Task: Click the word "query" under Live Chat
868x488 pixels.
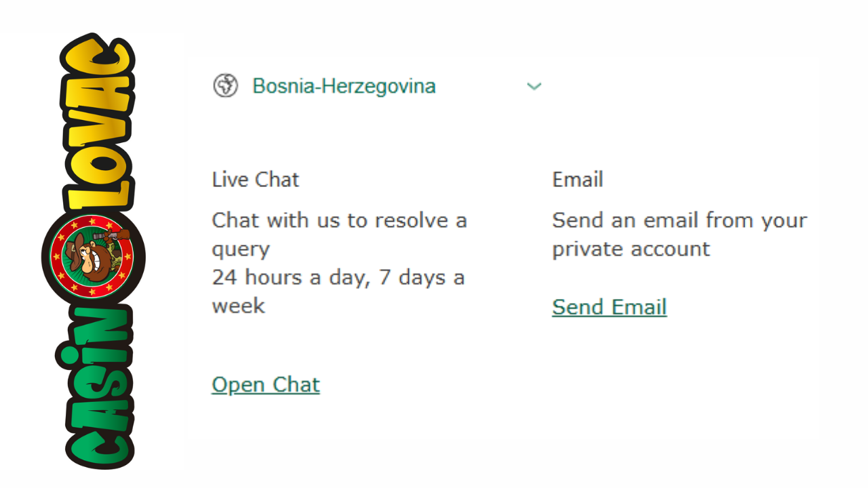Action: (x=241, y=249)
